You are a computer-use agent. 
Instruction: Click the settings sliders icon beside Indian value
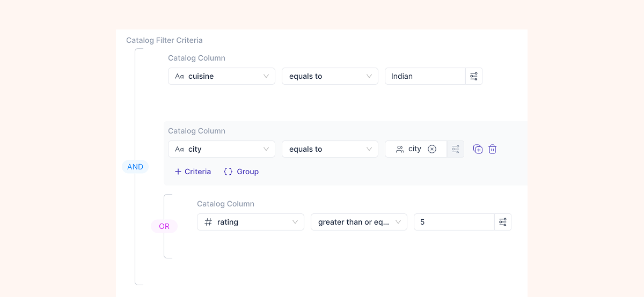[x=473, y=76]
